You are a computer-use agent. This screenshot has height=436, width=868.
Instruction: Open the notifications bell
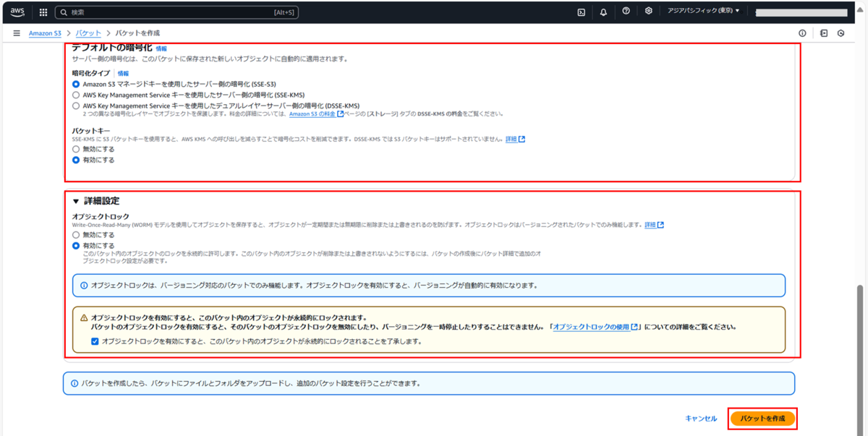603,12
